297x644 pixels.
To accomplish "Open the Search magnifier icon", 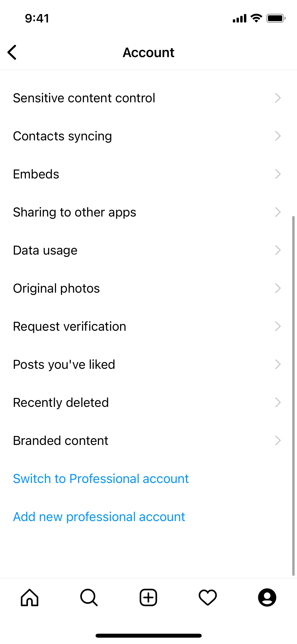I will pyautogui.click(x=89, y=597).
